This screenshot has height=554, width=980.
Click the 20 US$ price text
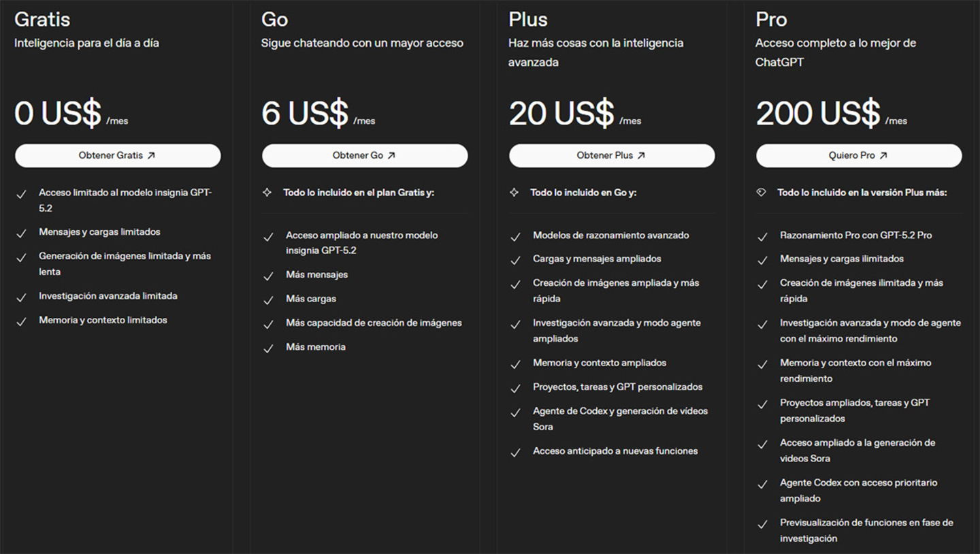(x=561, y=112)
